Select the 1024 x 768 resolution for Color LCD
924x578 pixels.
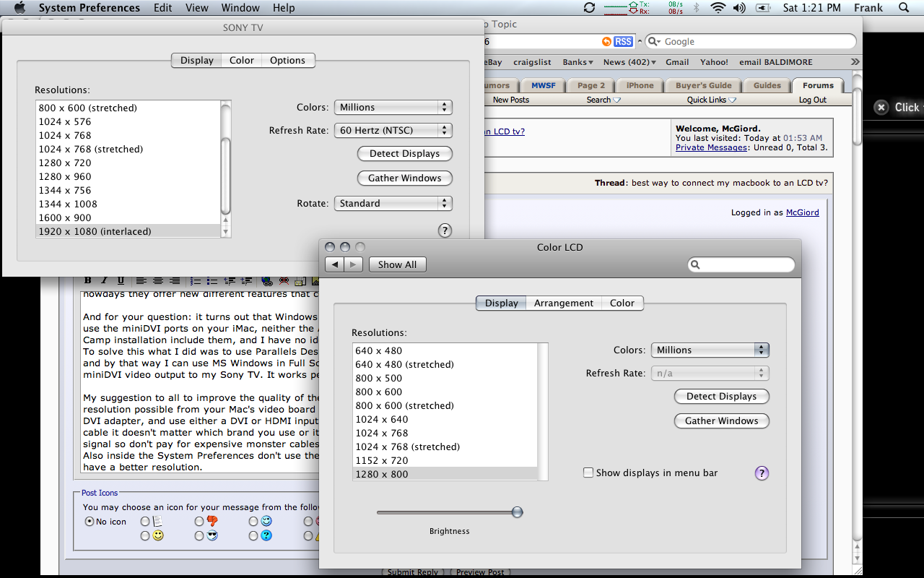445,433
